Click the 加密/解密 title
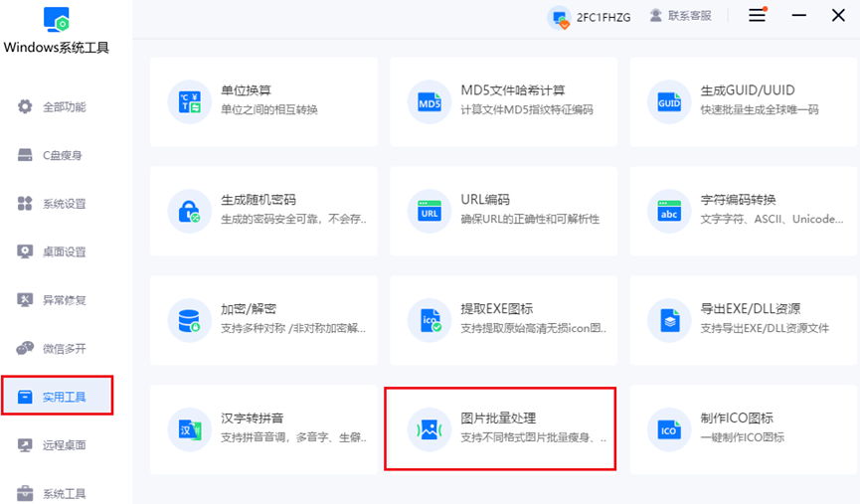The height and width of the screenshot is (504, 860). pyautogui.click(x=249, y=309)
